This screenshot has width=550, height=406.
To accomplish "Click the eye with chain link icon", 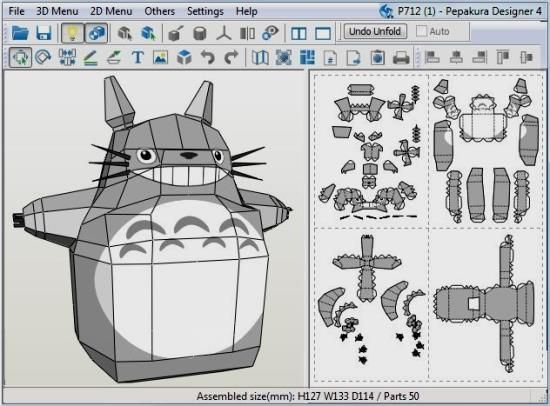I will [x=270, y=33].
